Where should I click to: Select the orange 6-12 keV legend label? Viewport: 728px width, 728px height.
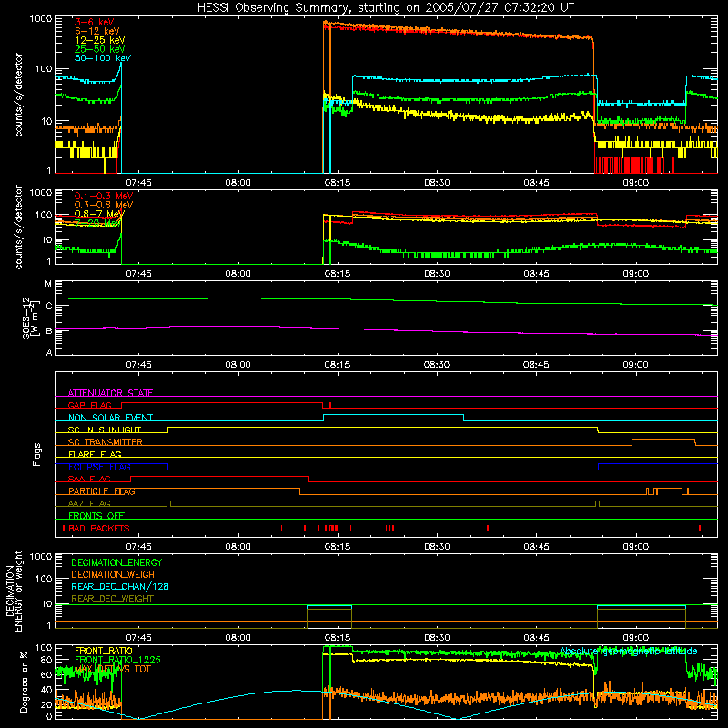pos(96,31)
